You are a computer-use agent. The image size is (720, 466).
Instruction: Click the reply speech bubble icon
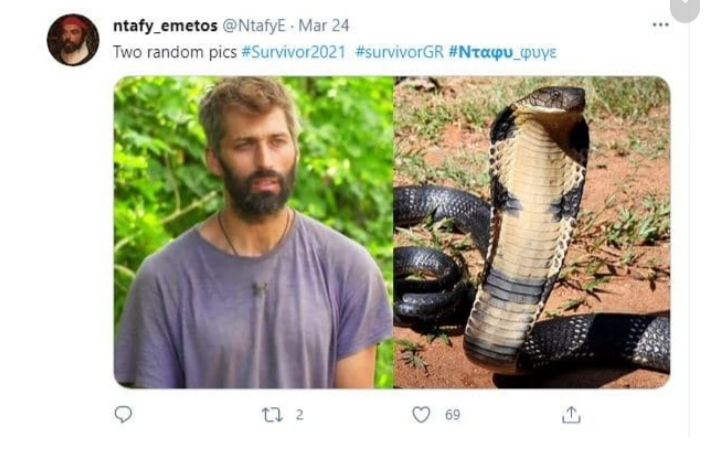(123, 414)
